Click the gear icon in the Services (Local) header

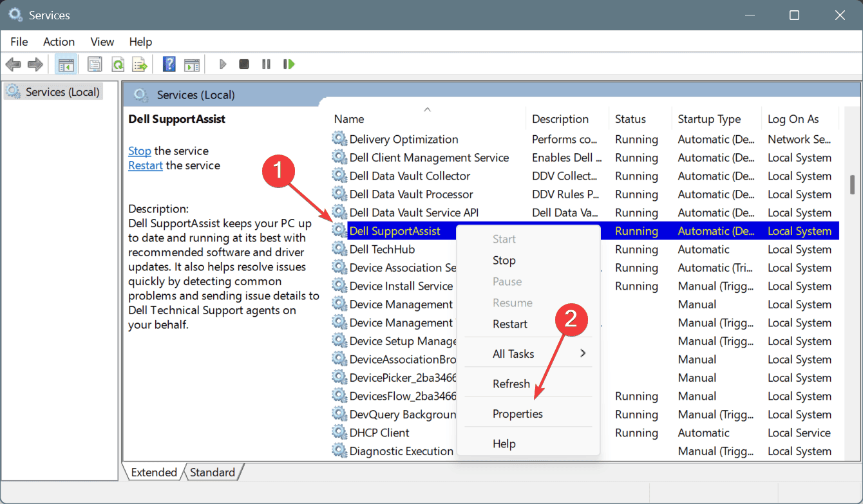141,95
